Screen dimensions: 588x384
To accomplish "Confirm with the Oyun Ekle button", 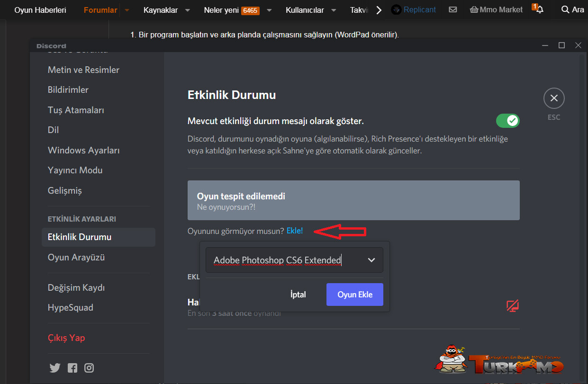I will [355, 295].
